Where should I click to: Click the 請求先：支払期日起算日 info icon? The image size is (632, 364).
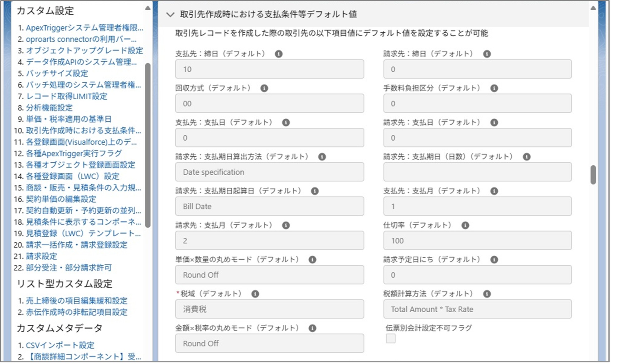pos(315,191)
